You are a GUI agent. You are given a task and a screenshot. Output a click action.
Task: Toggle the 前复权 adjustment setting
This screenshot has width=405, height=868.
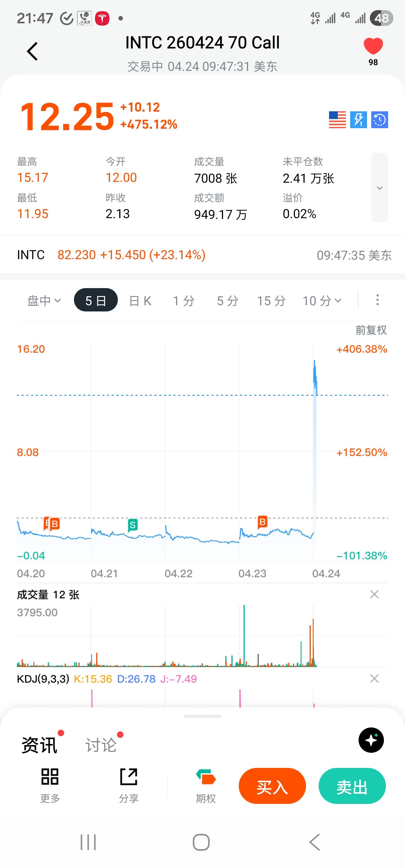pyautogui.click(x=371, y=330)
